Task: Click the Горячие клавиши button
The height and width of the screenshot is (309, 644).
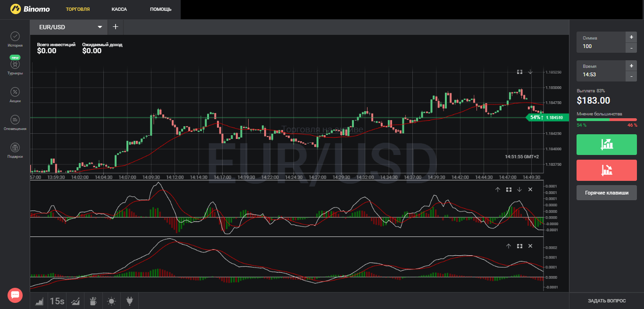Action: (606, 193)
